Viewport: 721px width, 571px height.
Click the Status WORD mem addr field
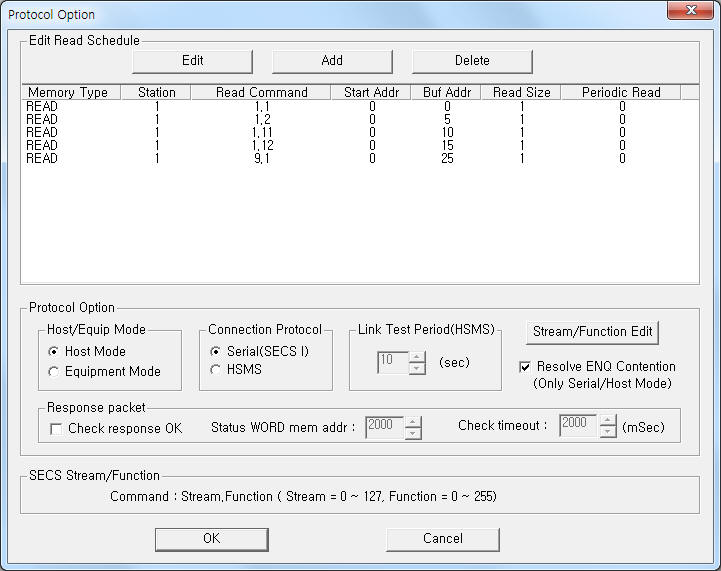pyautogui.click(x=383, y=428)
